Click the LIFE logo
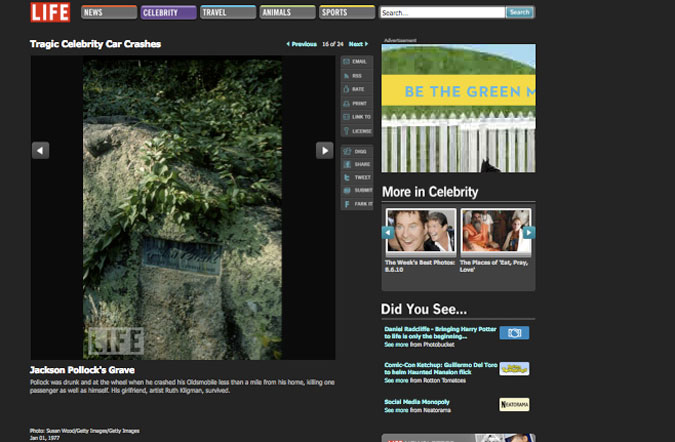 pos(50,13)
